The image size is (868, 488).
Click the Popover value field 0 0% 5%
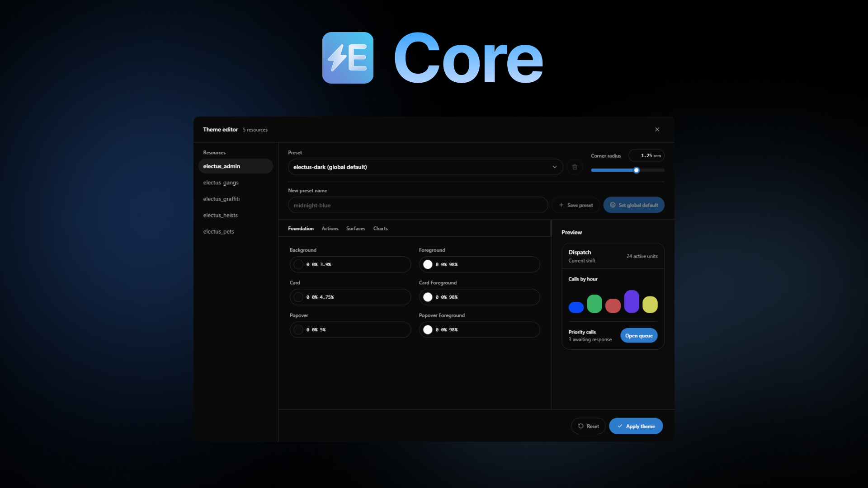point(350,330)
